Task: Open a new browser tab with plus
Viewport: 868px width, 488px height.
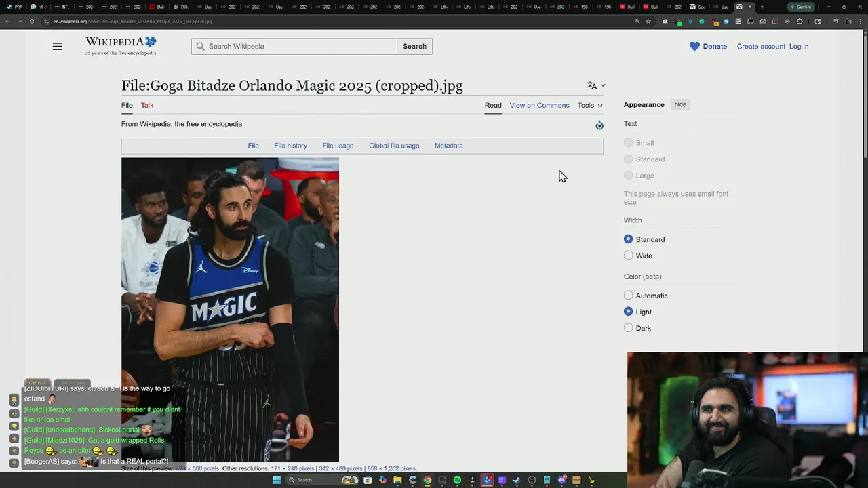Action: pos(762,7)
